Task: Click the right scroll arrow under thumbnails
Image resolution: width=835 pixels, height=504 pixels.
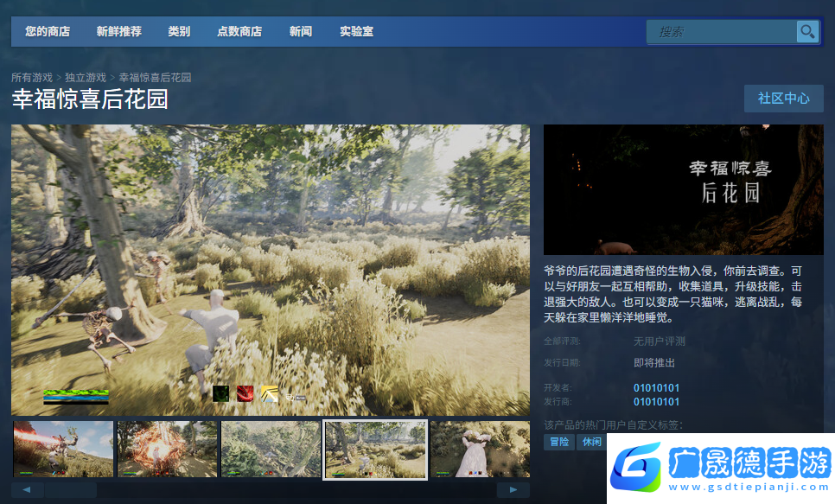Action: [x=513, y=490]
